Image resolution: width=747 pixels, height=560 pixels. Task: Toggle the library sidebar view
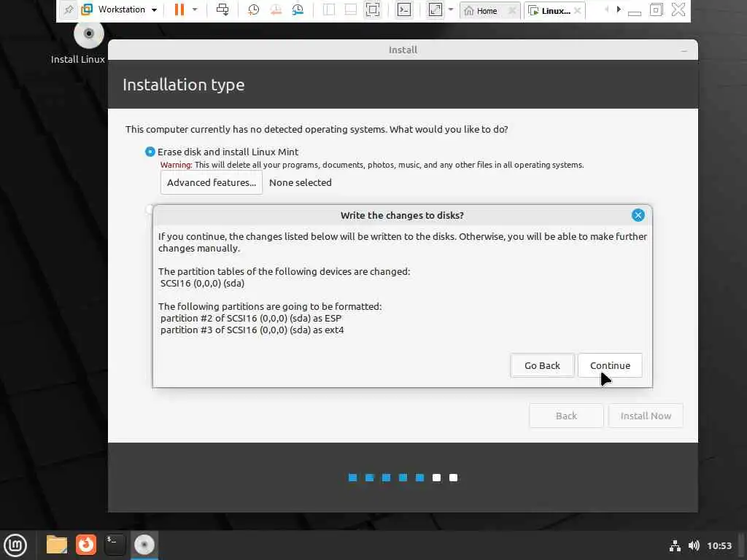tap(329, 9)
